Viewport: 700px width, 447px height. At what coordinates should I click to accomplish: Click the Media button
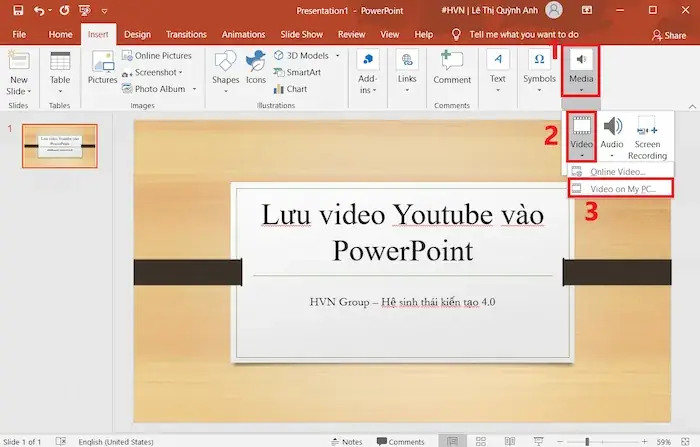(580, 71)
